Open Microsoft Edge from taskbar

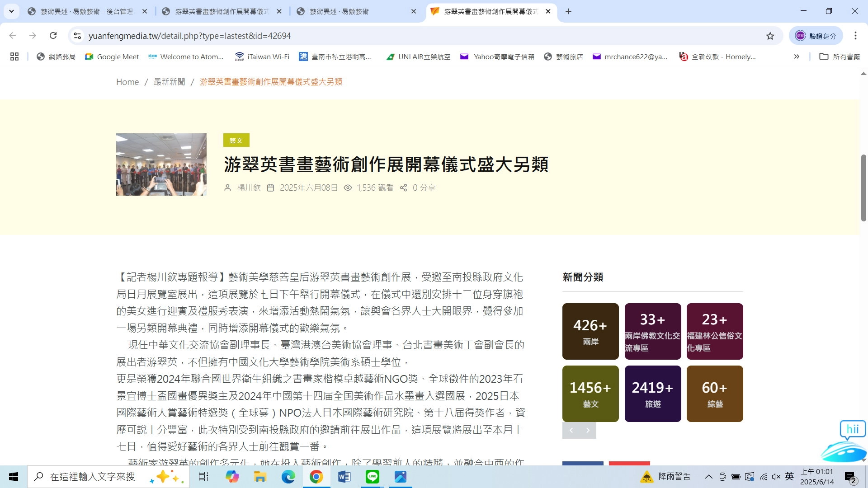[288, 477]
